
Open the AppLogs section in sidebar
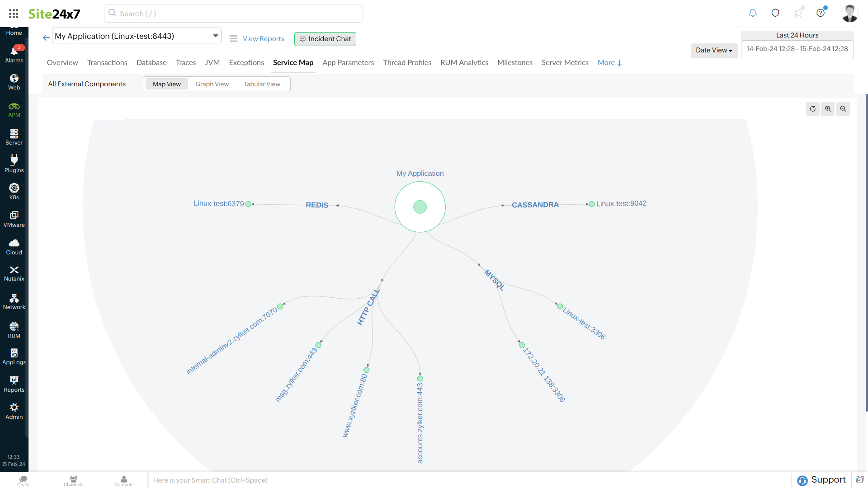(x=14, y=356)
